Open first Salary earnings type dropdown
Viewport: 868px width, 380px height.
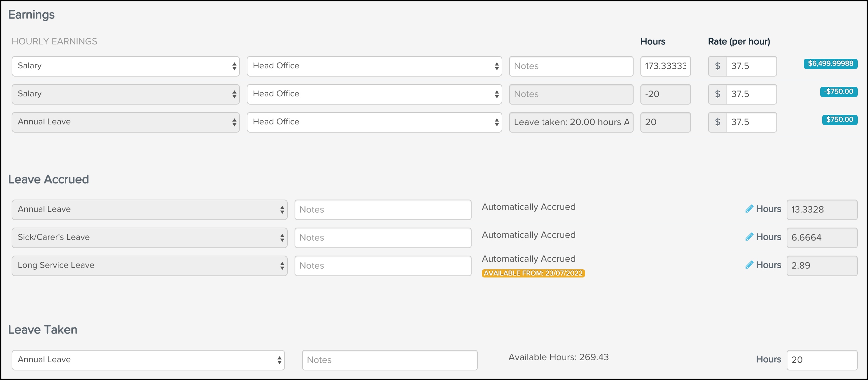pyautogui.click(x=125, y=66)
